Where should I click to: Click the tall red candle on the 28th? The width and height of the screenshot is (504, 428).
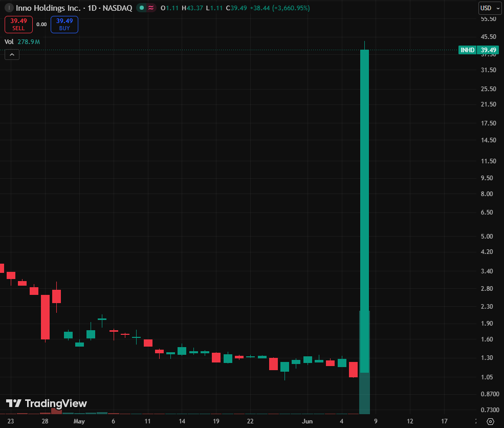46,317
